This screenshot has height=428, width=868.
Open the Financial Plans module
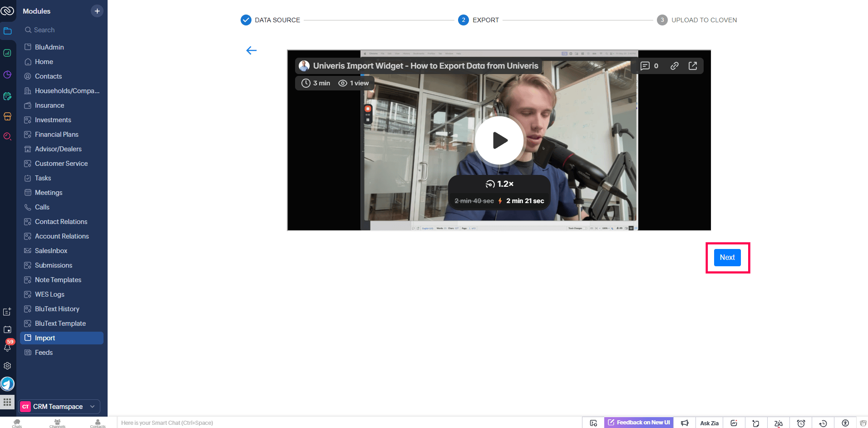pyautogui.click(x=62, y=134)
